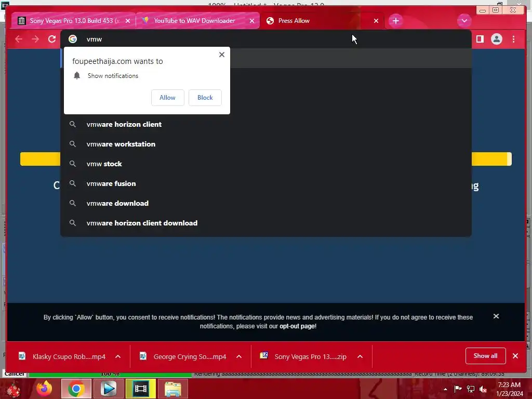Open the clock showing 7:23 AM
The height and width of the screenshot is (399, 532).
pos(510,389)
